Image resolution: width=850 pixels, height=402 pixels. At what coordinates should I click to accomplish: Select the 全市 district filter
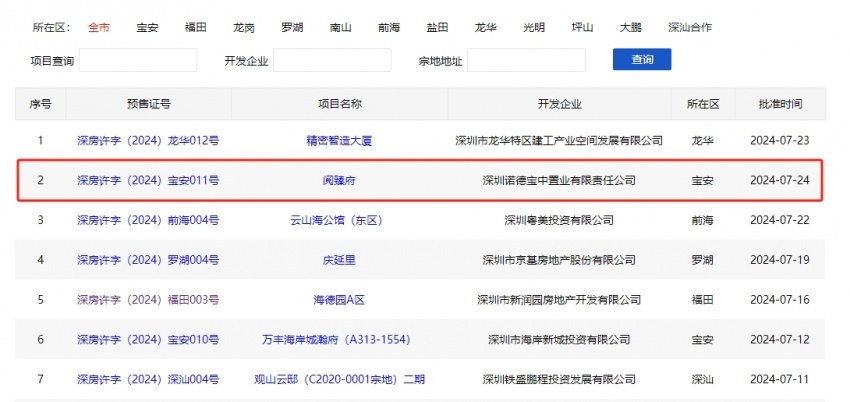[x=99, y=27]
